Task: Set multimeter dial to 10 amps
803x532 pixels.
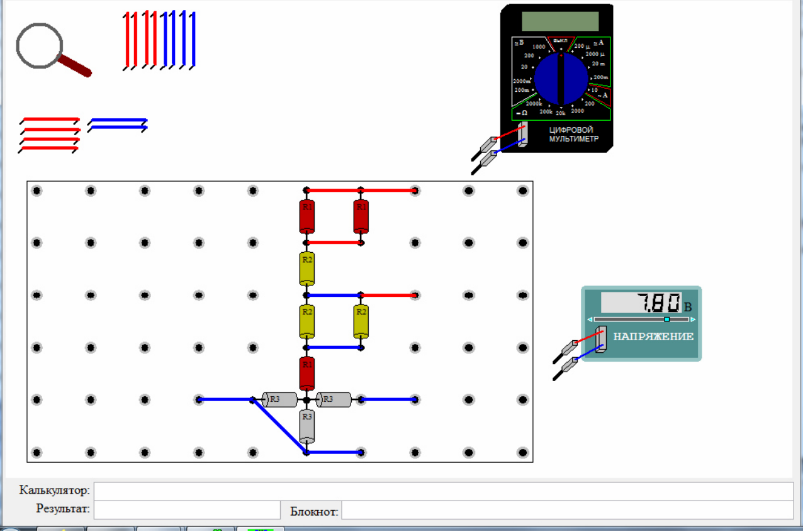Action: (x=595, y=90)
